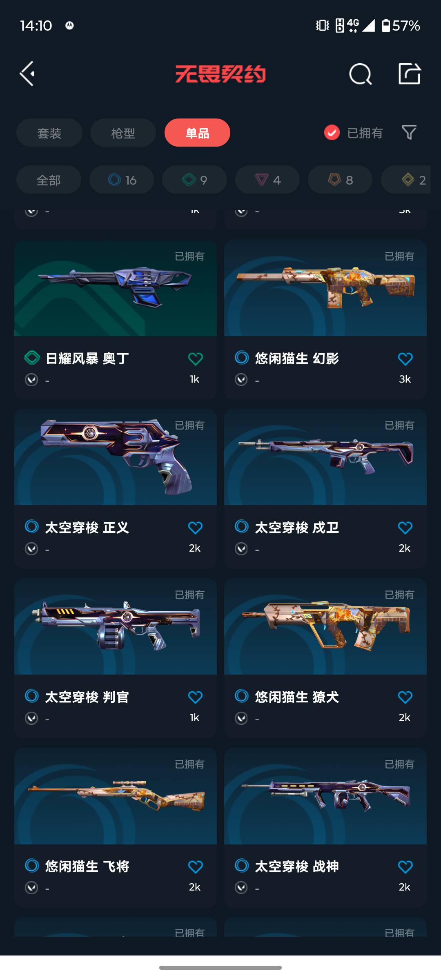441x980 pixels.
Task: Tap heart icon on 太空穿梭 戍卫
Action: [405, 528]
